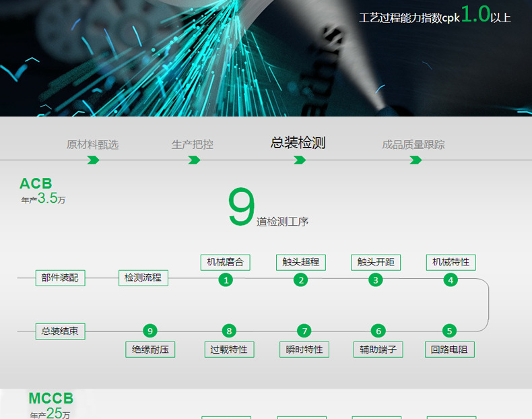532x419 pixels.
Task: Click the 瞬时特性 label box
Action: tap(304, 350)
